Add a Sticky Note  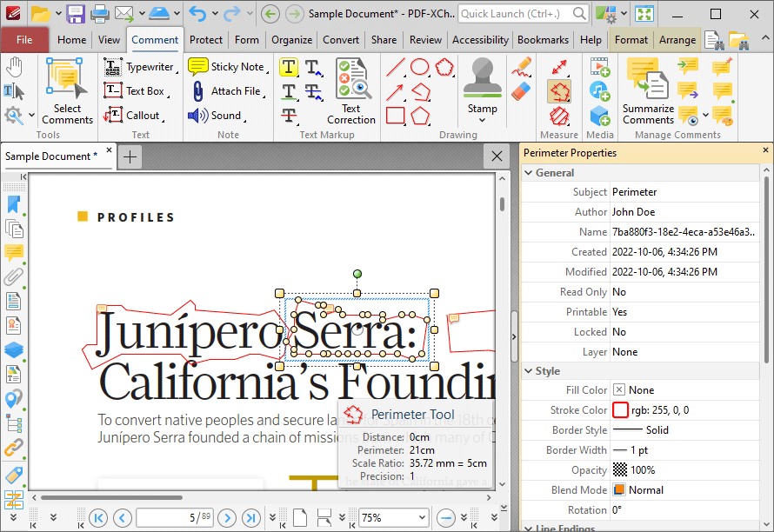[x=228, y=67]
